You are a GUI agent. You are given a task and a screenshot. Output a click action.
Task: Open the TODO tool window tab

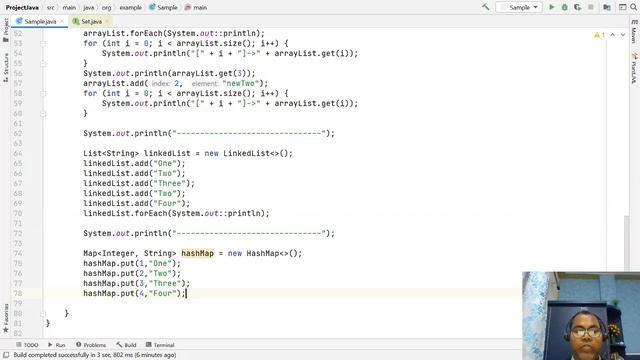[27, 345]
